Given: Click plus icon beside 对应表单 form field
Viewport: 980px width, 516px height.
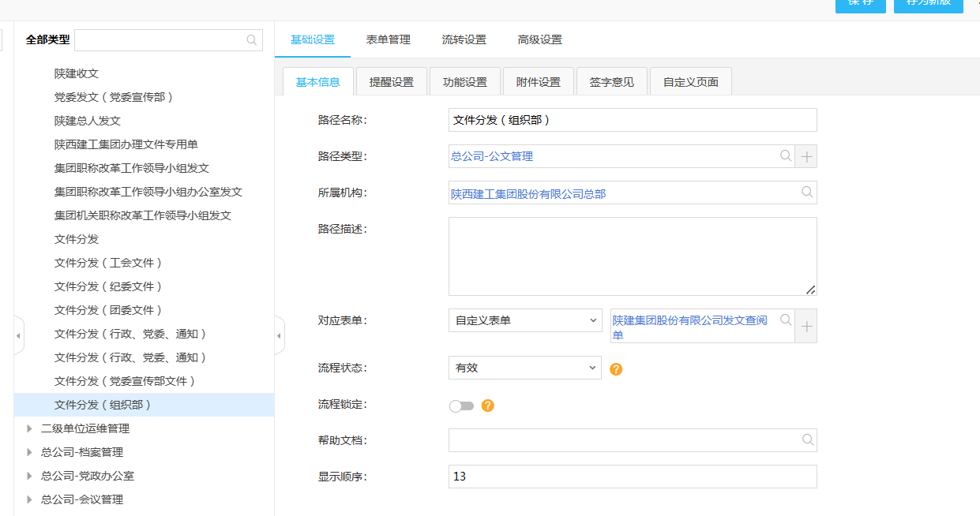Looking at the screenshot, I should click(x=806, y=327).
